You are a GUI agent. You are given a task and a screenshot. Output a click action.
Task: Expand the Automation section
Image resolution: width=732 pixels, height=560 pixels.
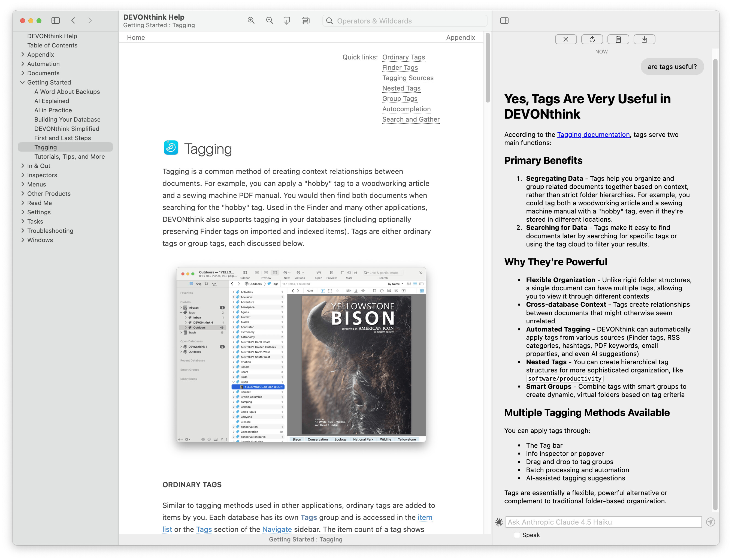[x=22, y=64]
